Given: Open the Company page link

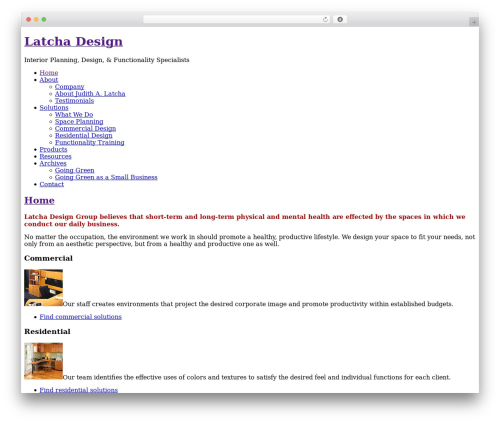Looking at the screenshot, I should (69, 87).
